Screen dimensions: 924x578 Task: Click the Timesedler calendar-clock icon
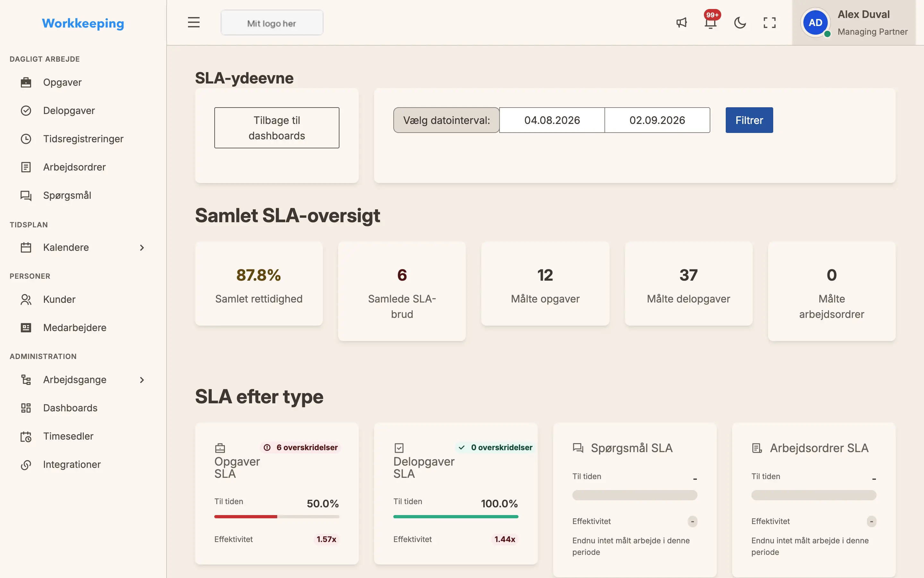[26, 436]
